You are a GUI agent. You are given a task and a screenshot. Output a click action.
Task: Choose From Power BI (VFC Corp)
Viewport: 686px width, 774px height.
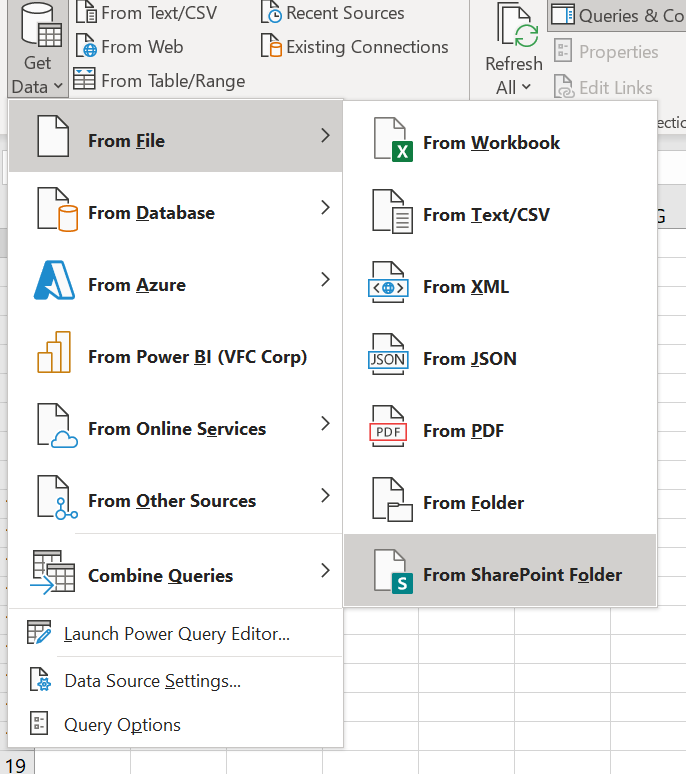176,352
